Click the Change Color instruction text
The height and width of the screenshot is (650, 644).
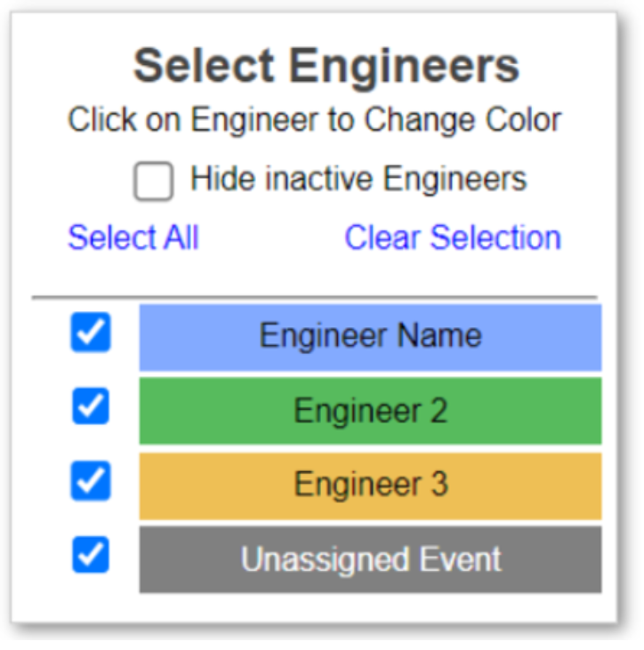pyautogui.click(x=315, y=120)
